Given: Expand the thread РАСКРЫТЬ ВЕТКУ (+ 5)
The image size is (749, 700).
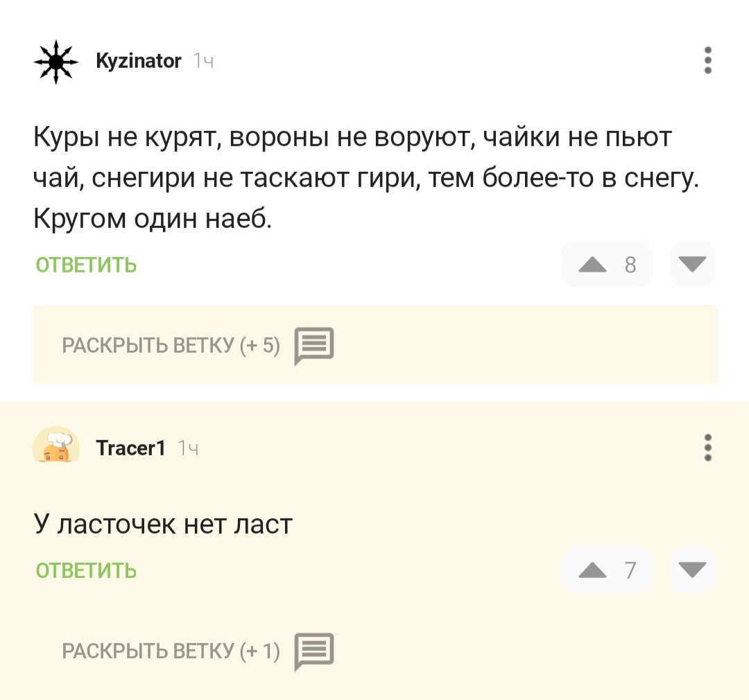Looking at the screenshot, I should point(171,345).
